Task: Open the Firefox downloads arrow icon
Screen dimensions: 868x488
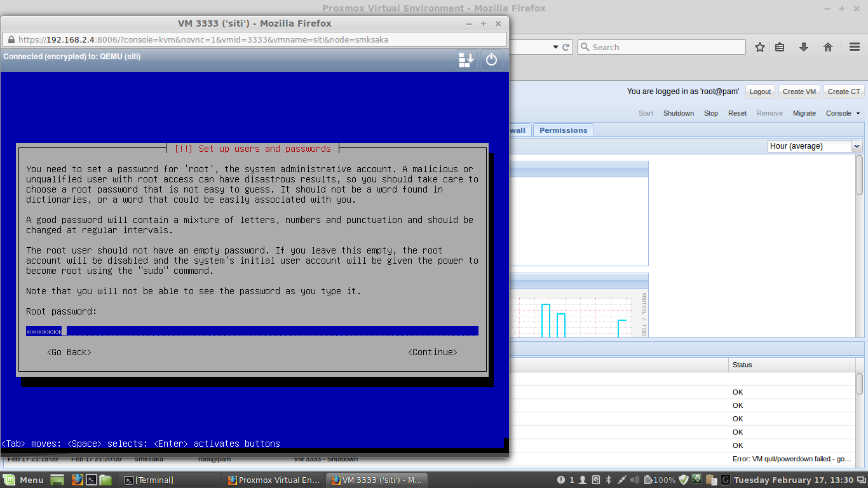Action: 804,47
